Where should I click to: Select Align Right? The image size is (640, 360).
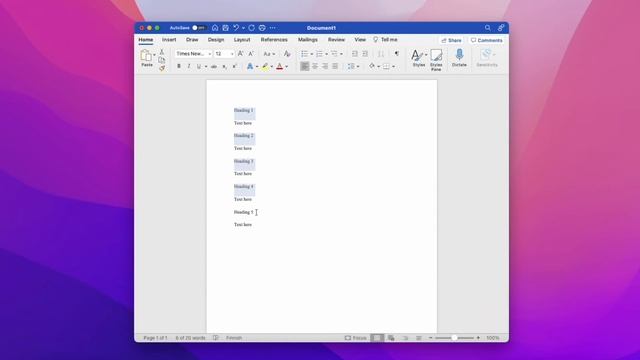pos(325,66)
